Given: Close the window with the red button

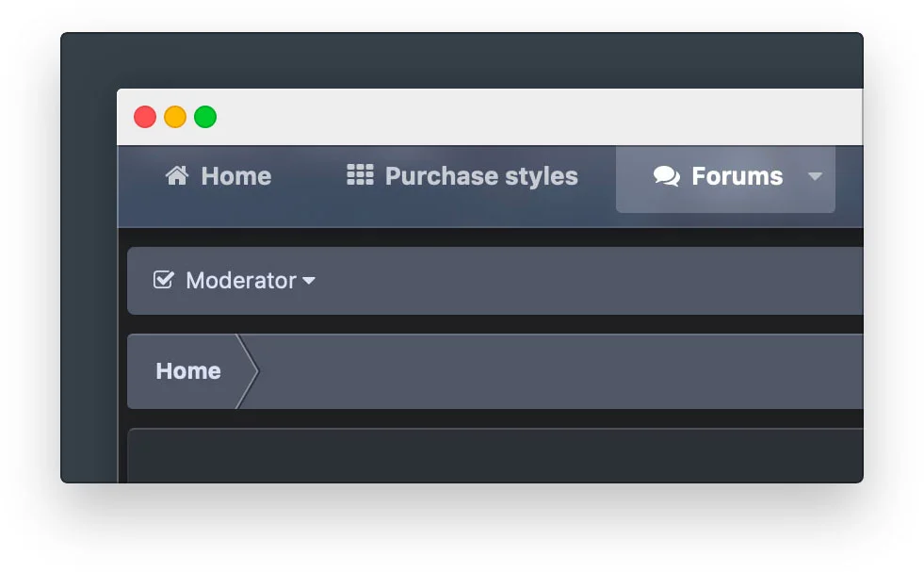Looking at the screenshot, I should 145,117.
